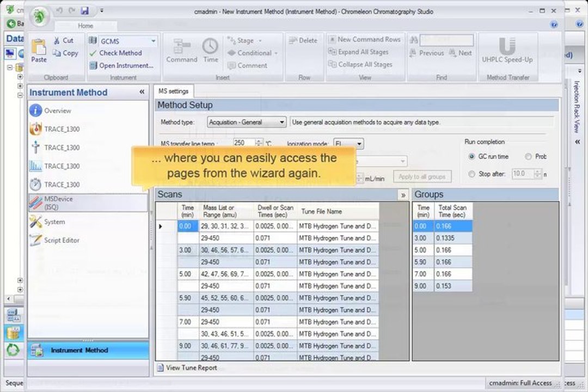
Task: Click the Save icon in quick access toolbar
Action: (85, 11)
